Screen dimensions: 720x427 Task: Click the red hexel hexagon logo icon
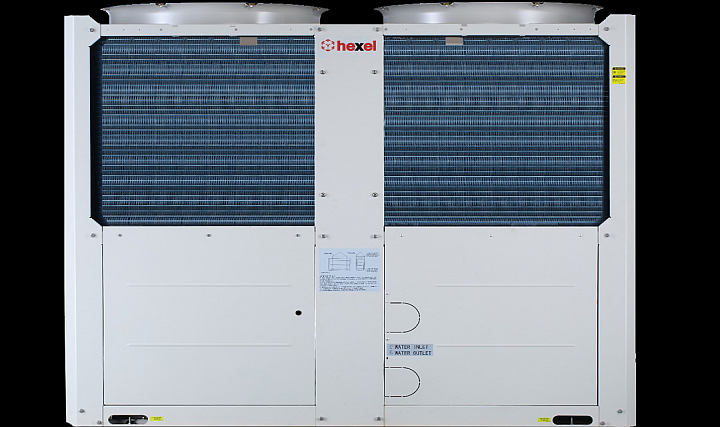327,45
